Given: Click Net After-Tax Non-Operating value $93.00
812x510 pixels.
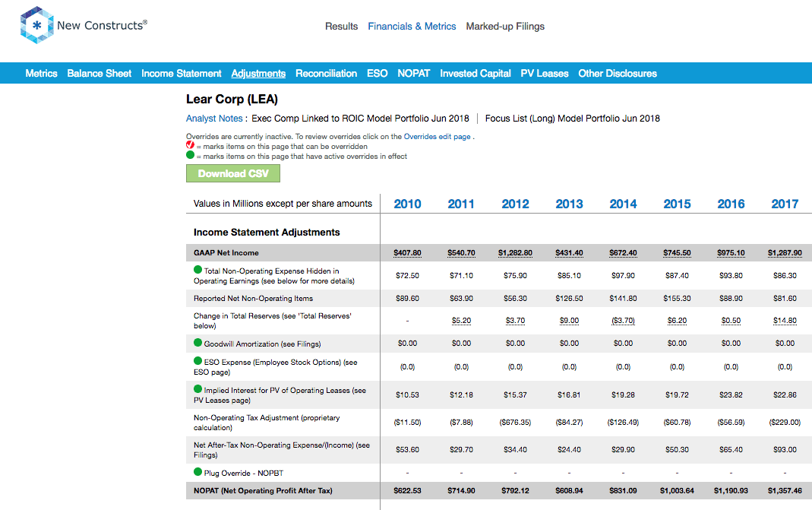Looking at the screenshot, I should [785, 450].
